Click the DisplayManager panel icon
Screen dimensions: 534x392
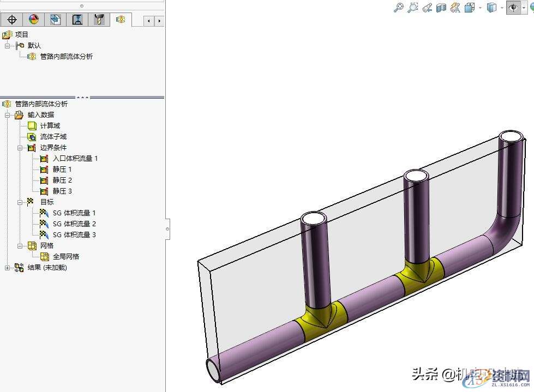33,20
